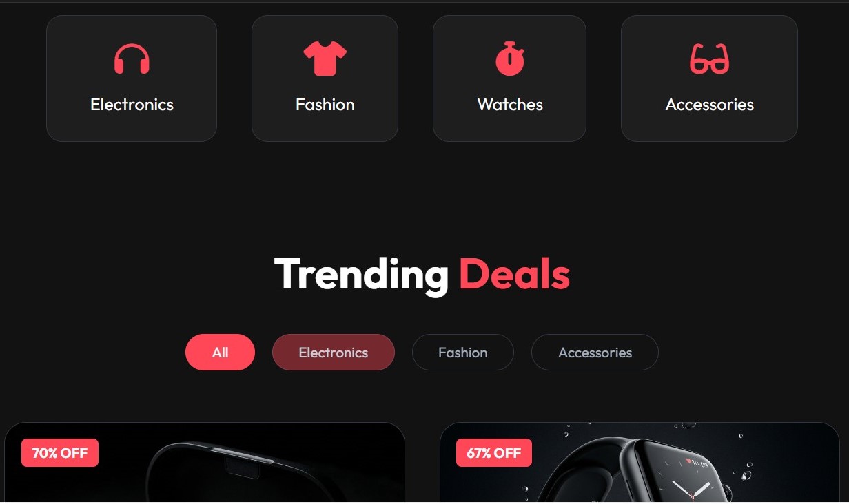This screenshot has width=849, height=504.
Task: Click the t-shirt icon in Fashion card
Action: (325, 59)
